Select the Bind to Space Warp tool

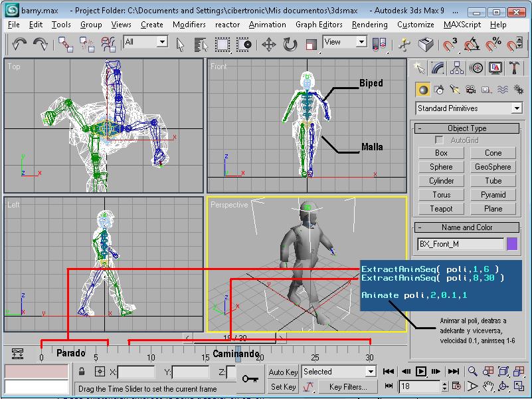[108, 45]
